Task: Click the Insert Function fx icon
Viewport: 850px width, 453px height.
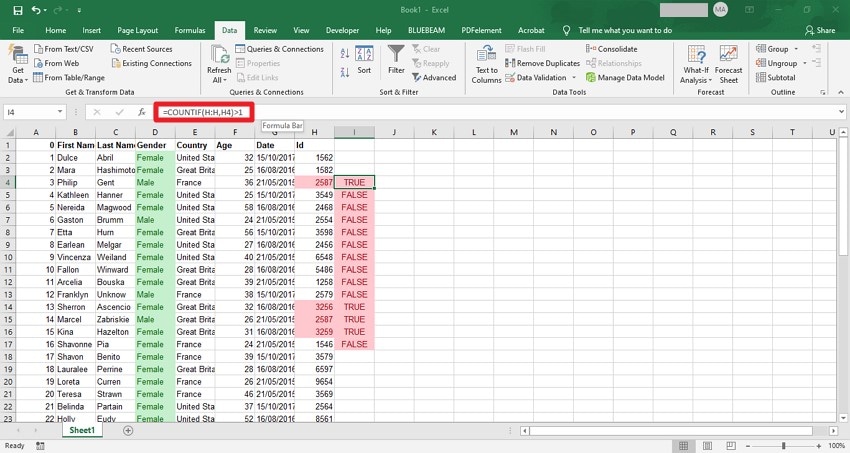Action: click(x=141, y=112)
